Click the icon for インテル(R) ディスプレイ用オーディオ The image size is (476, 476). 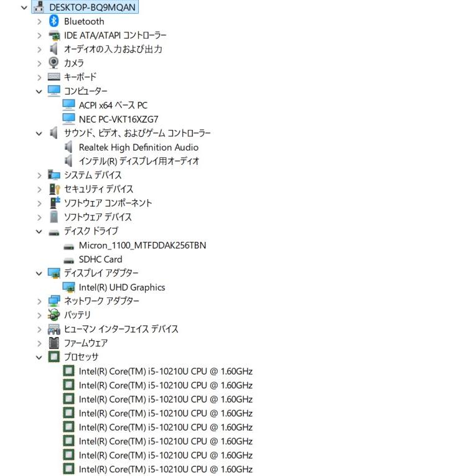click(68, 161)
